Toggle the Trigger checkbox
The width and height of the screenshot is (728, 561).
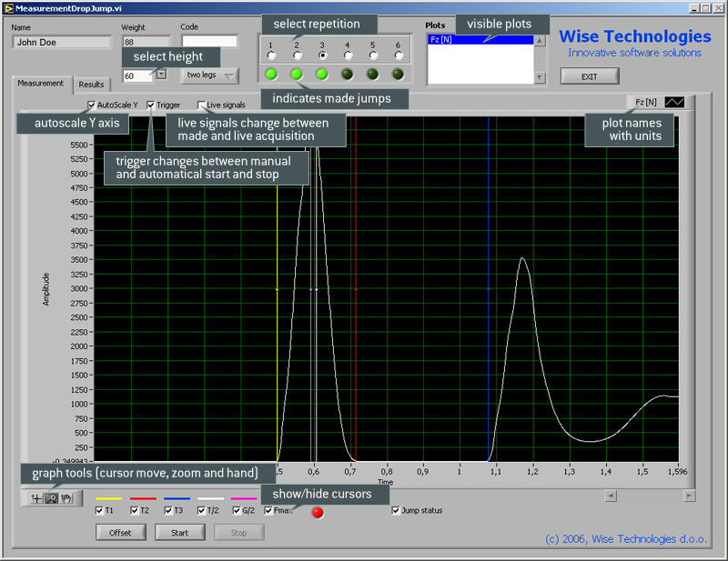coord(150,105)
